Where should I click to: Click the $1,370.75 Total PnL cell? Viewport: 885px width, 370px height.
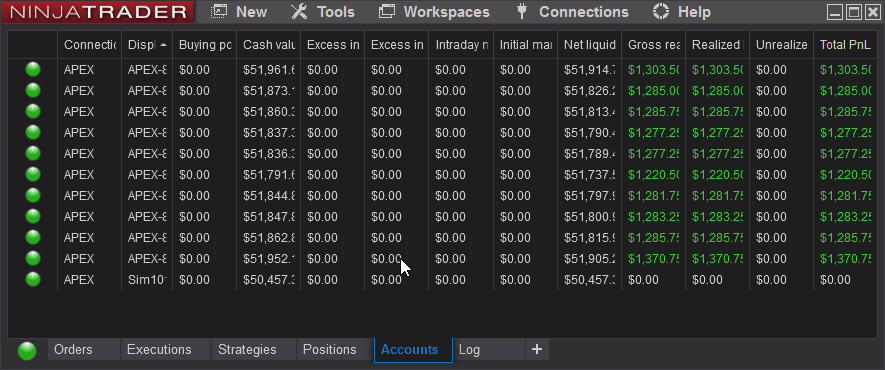point(845,259)
